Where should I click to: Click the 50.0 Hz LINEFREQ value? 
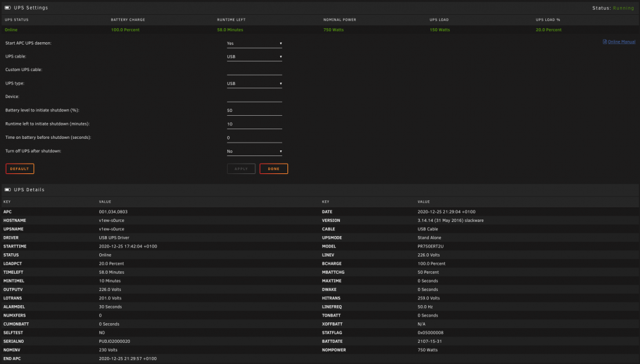(425, 307)
